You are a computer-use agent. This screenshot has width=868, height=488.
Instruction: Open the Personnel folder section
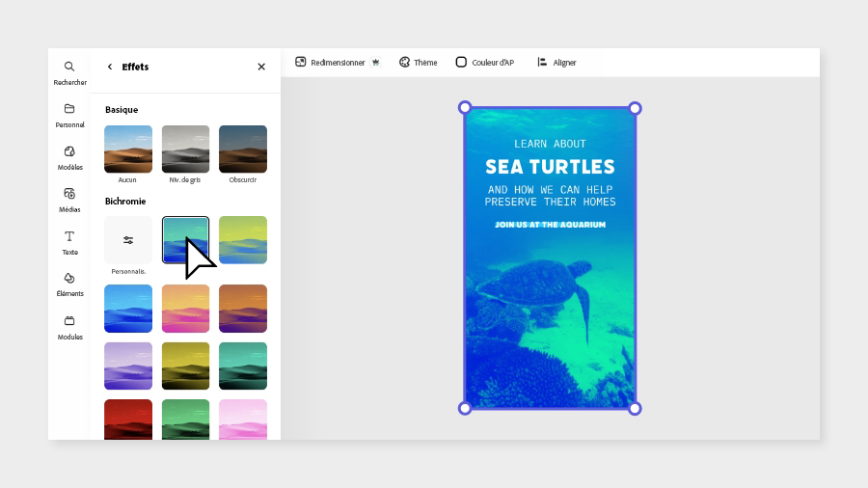[x=69, y=115]
